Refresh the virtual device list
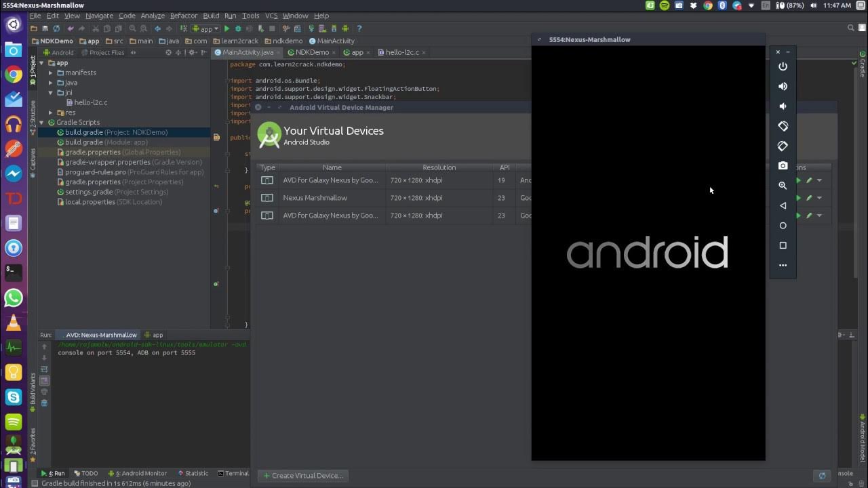Screen dimensions: 868x488 pyautogui.click(x=823, y=476)
